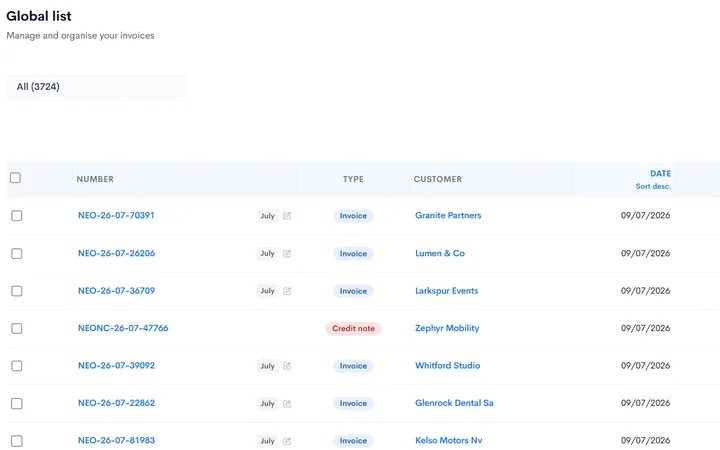Click date 09/07/2026 in Granite Partners row
This screenshot has height=450, width=720.
[x=645, y=215]
